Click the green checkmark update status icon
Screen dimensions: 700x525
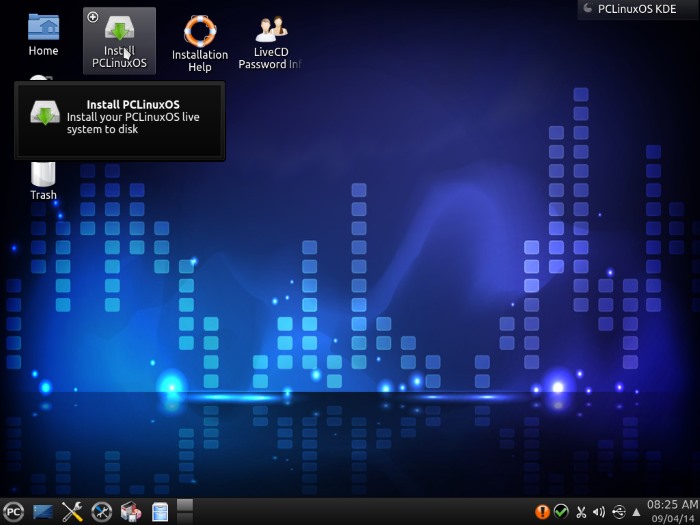561,511
